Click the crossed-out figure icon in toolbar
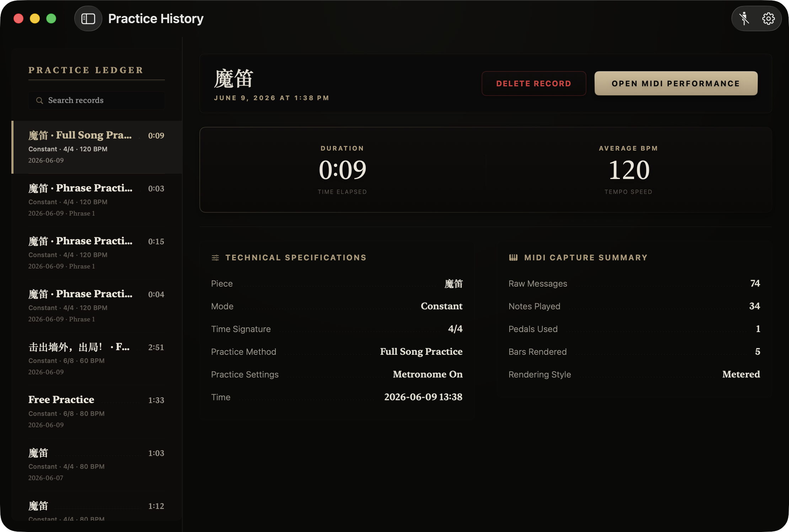Viewport: 789px width, 532px height. (744, 18)
